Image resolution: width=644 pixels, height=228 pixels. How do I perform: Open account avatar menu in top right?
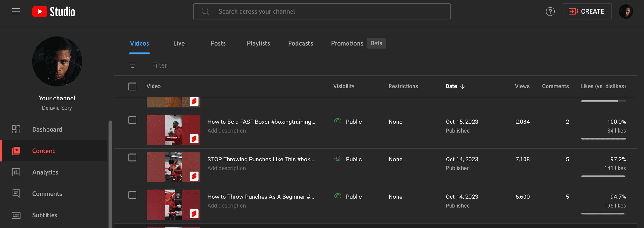(626, 12)
